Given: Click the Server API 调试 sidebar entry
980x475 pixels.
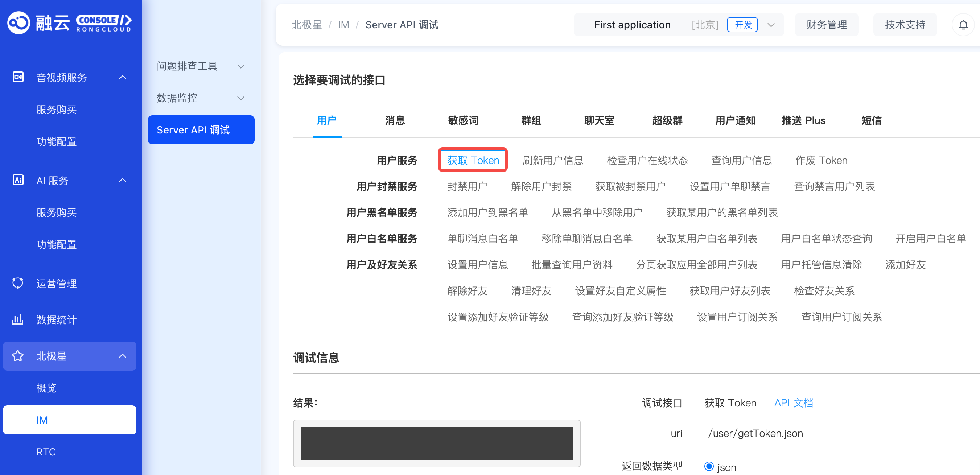Looking at the screenshot, I should [x=201, y=130].
